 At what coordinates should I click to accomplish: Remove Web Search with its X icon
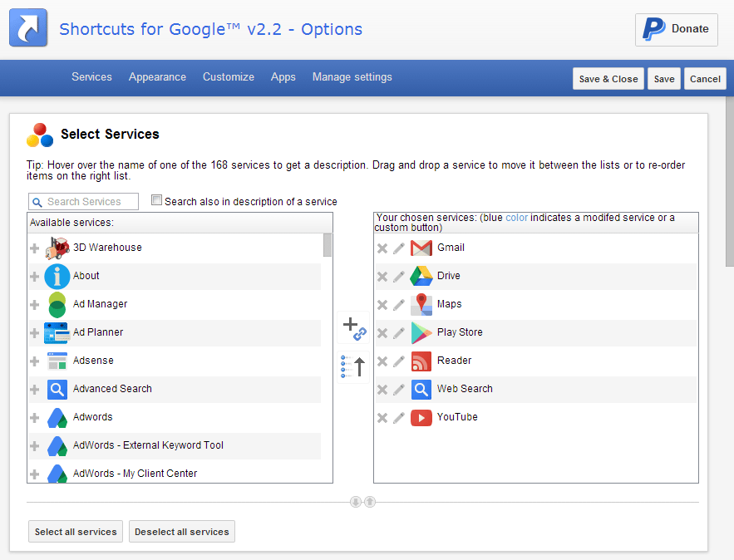[382, 389]
